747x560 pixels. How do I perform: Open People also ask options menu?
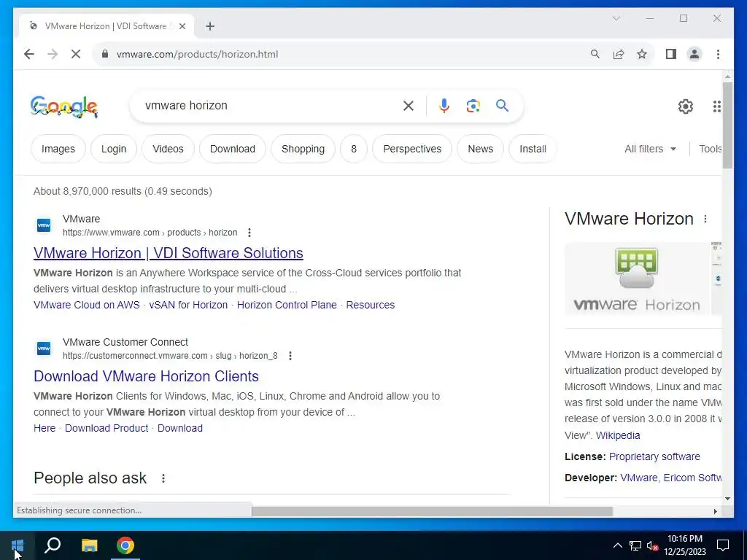[x=163, y=478]
